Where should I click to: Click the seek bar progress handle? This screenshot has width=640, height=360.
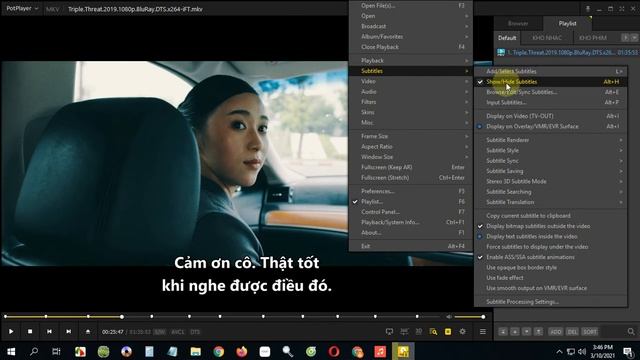122,316
